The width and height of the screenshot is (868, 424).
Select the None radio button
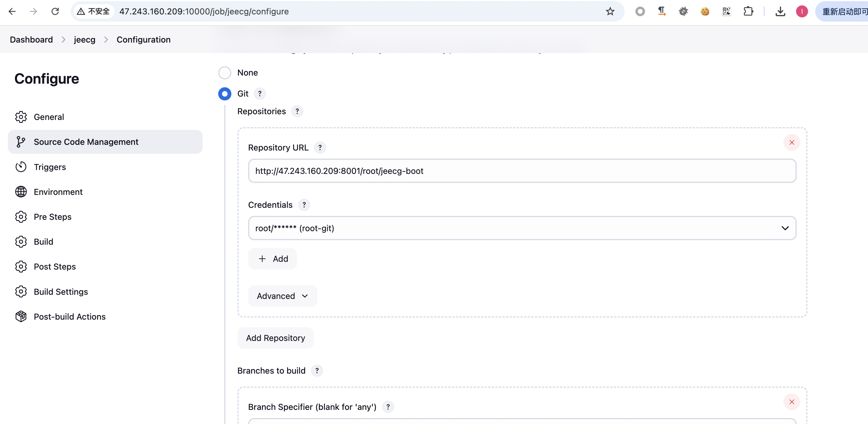[x=225, y=73]
